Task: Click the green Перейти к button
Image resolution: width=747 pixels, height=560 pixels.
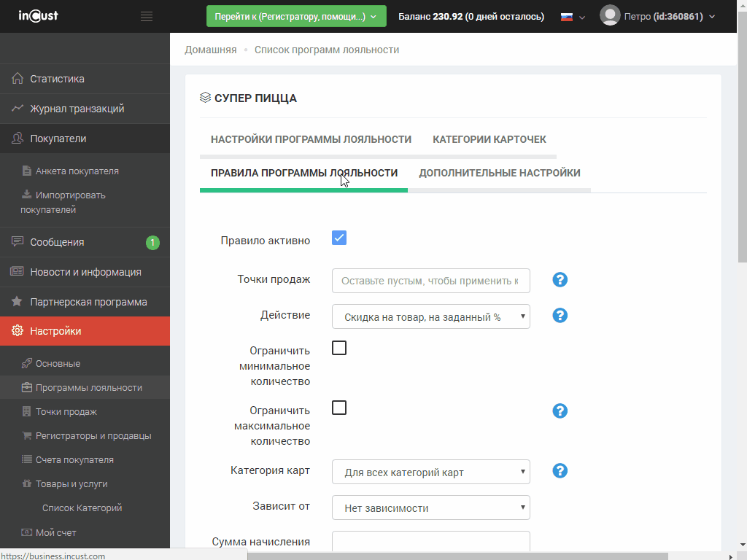Action: point(296,16)
